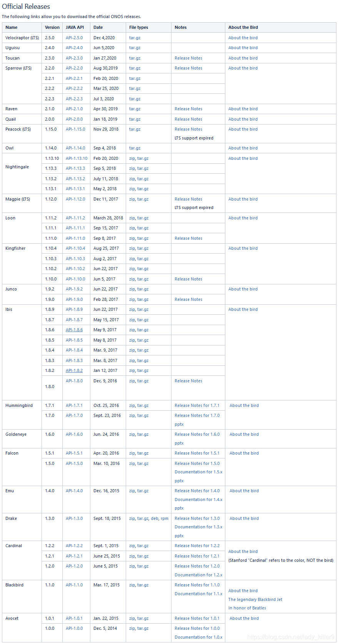Download zip, tar.gz for Loon 1.11.2
Screen dimensions: 338x644
138,218
